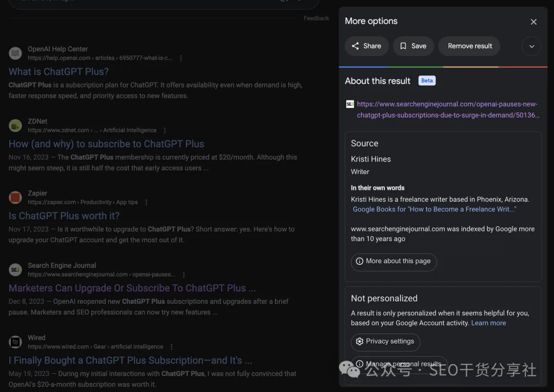Click the OpenAI Help Center favicon

(15, 53)
